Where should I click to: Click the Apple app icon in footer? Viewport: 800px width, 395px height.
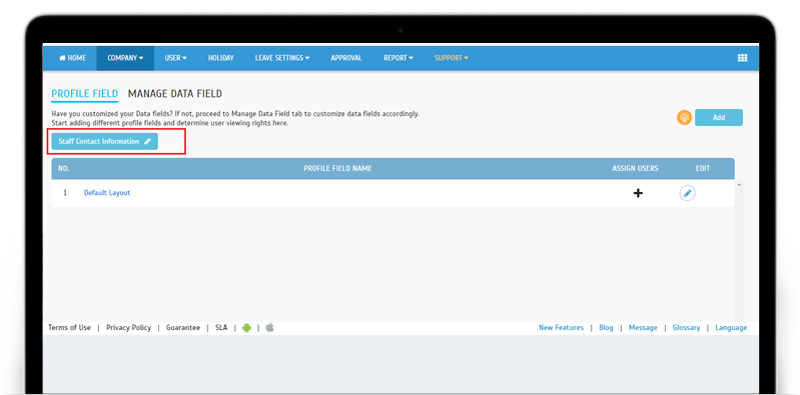tap(270, 327)
